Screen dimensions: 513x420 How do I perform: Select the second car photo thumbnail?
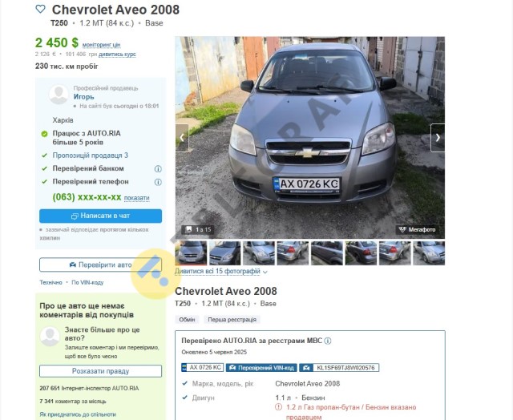(x=224, y=252)
